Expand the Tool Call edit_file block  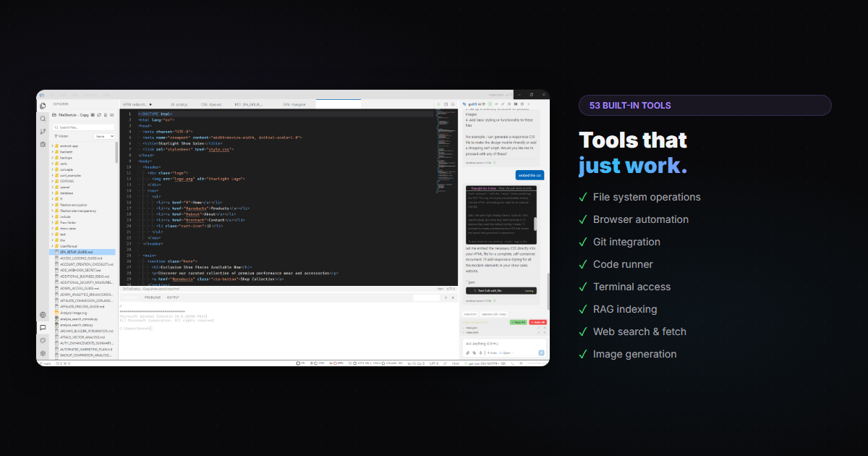coord(501,291)
